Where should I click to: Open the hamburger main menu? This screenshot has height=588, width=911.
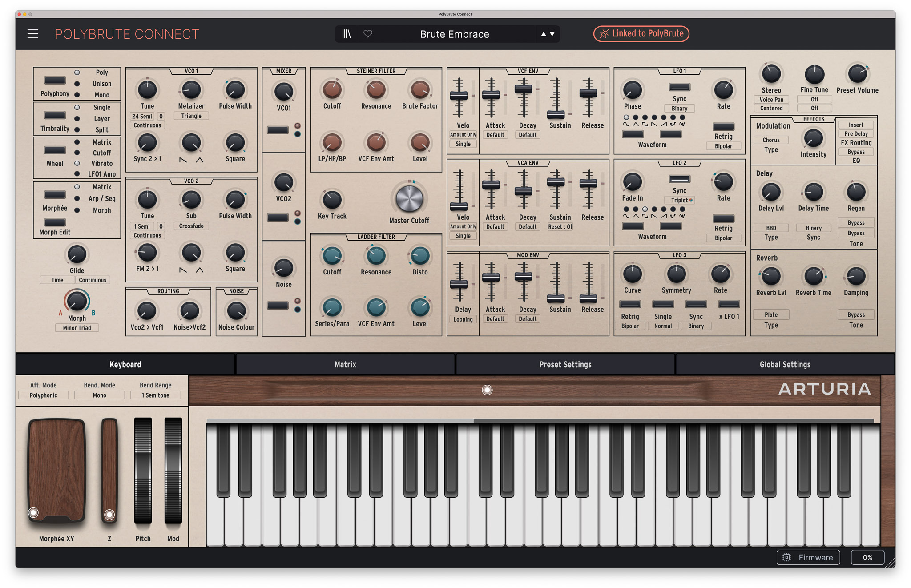33,34
